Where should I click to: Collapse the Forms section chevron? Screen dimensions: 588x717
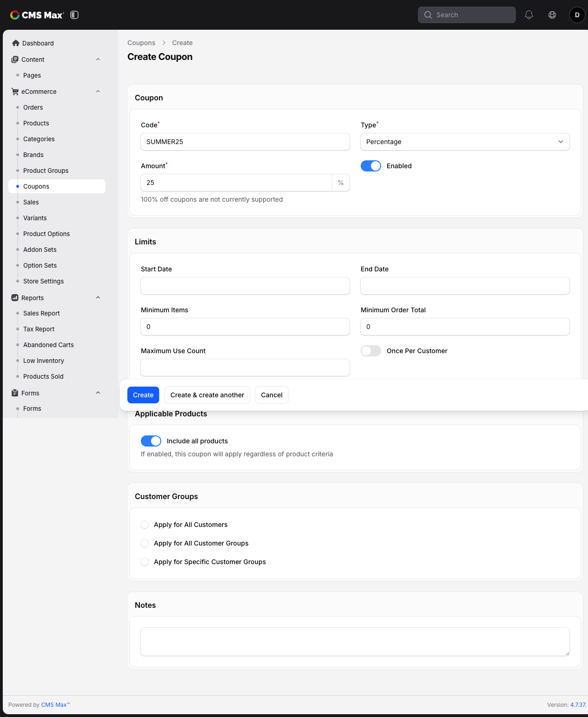(98, 393)
